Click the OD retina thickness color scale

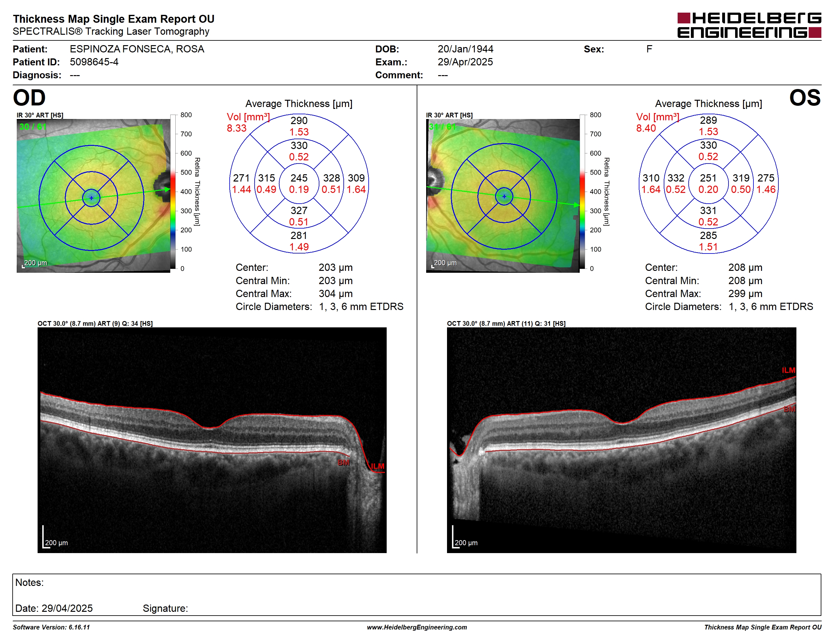coord(173,192)
